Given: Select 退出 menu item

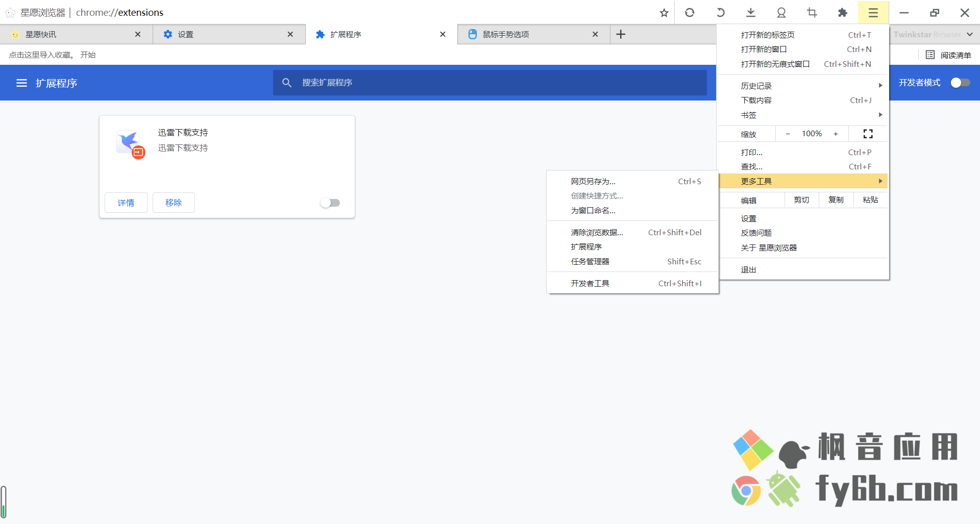Looking at the screenshot, I should (x=803, y=269).
